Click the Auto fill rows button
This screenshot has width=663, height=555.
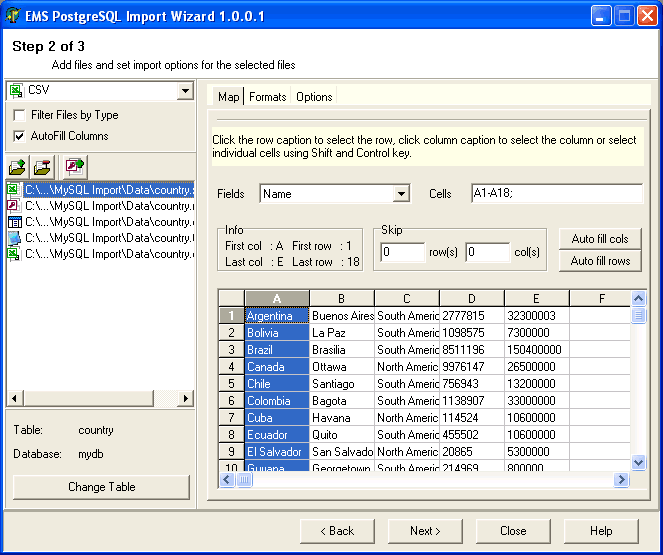[x=600, y=261]
